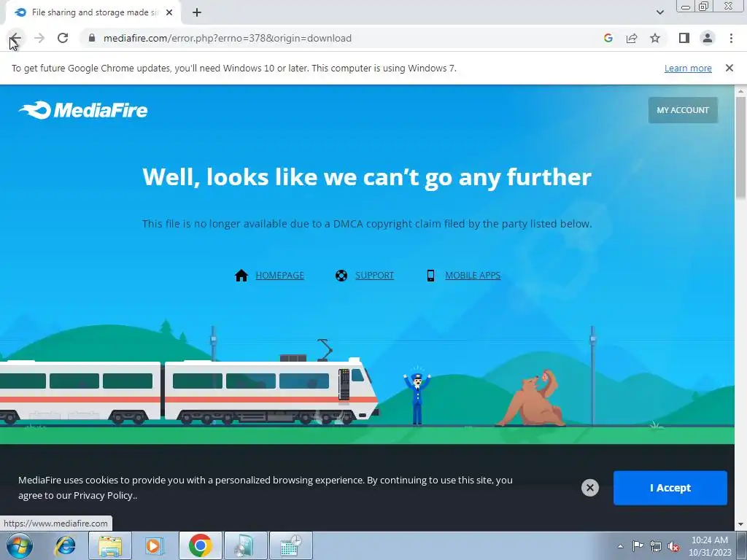Click the page vertical scrollbar thumb
Viewport: 747px width, 560px height.
click(741, 147)
